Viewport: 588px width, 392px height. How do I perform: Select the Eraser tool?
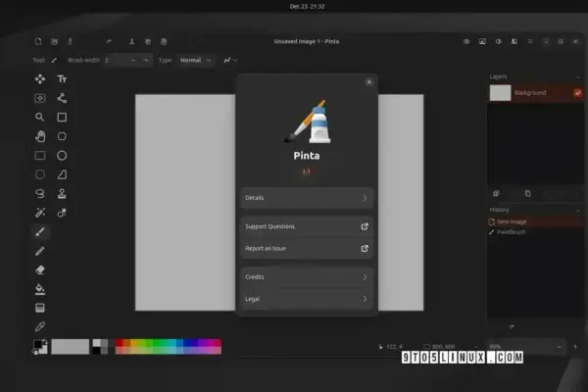(x=40, y=270)
